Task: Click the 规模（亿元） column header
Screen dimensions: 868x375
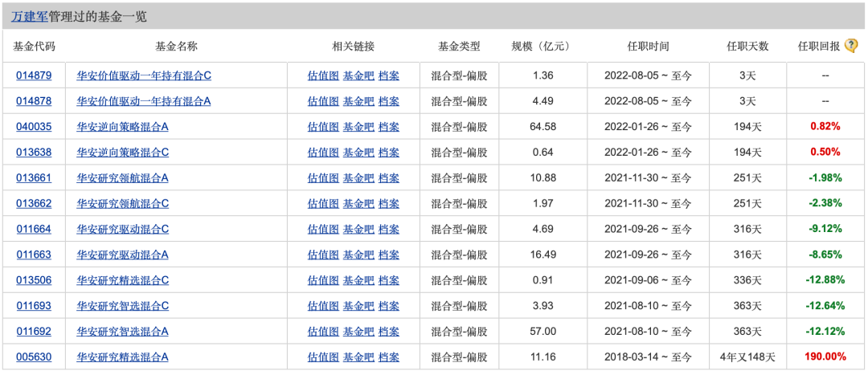Action: [x=542, y=46]
